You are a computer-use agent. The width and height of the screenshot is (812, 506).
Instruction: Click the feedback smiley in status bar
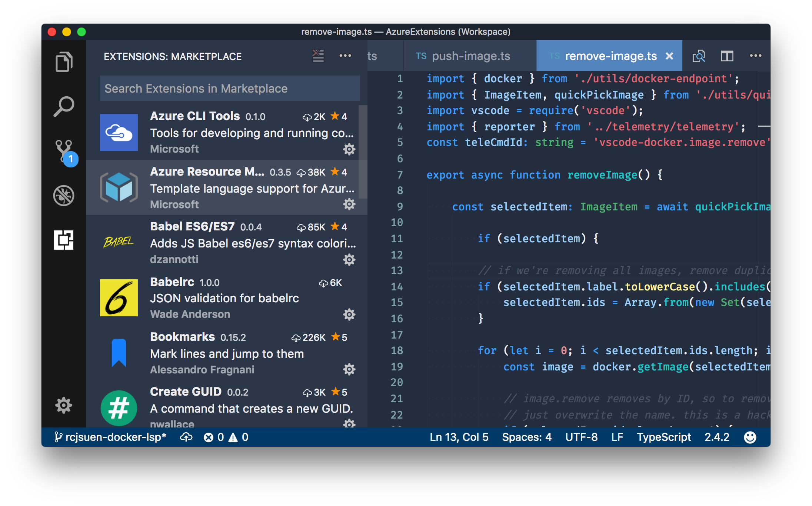750,437
